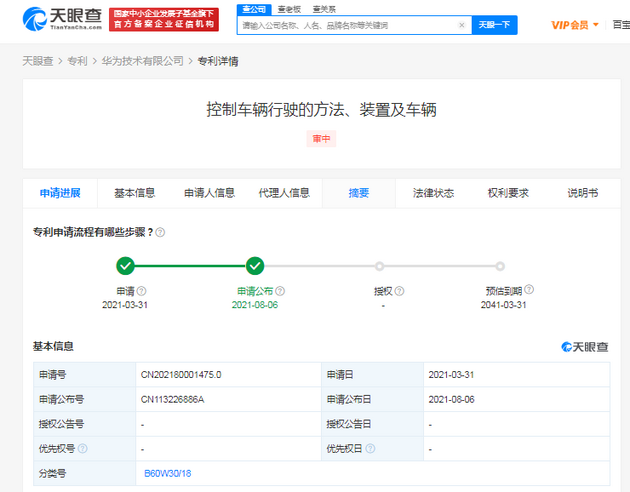Image resolution: width=630 pixels, height=492 pixels.
Task: Switch to the 基本信息 tab
Action: point(135,193)
